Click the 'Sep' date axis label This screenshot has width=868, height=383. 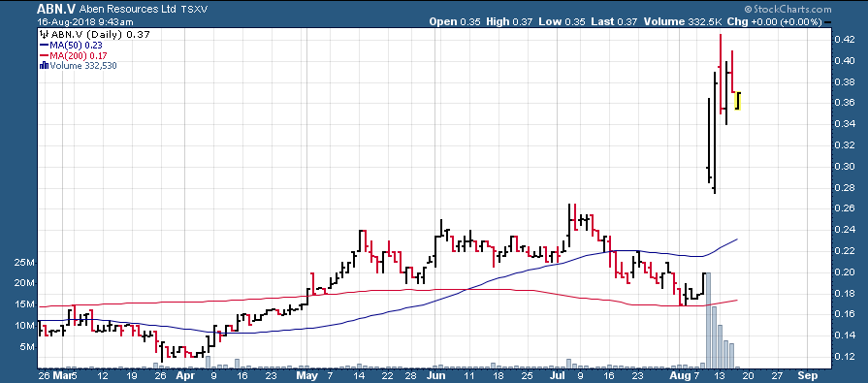pyautogui.click(x=807, y=375)
